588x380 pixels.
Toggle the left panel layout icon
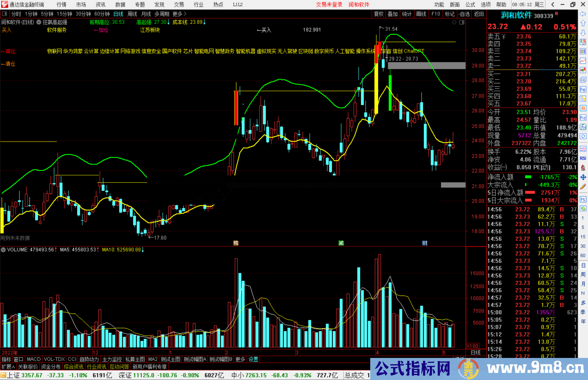pyautogui.click(x=5, y=14)
